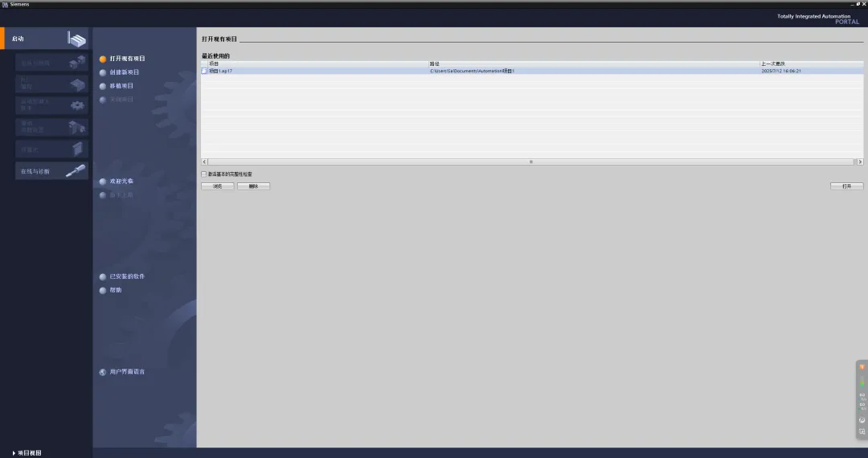Click the dimmed 关闭项目 entry
The width and height of the screenshot is (868, 458).
117,100
